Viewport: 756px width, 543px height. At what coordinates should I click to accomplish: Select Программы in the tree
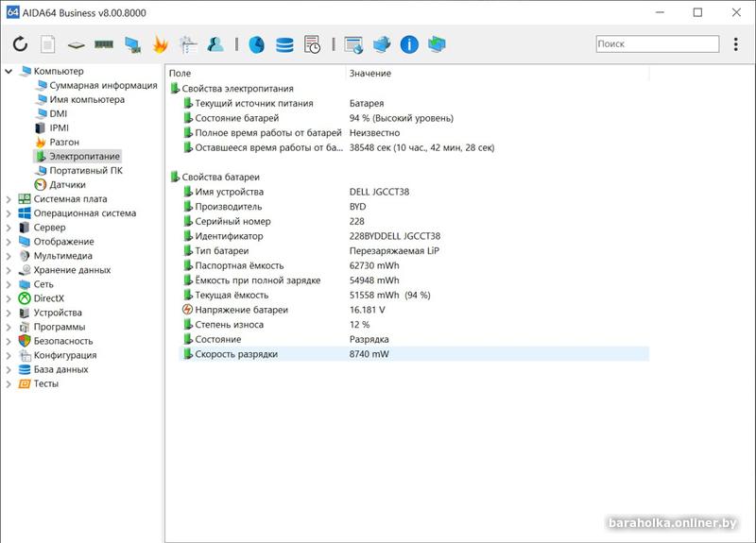[x=60, y=327]
